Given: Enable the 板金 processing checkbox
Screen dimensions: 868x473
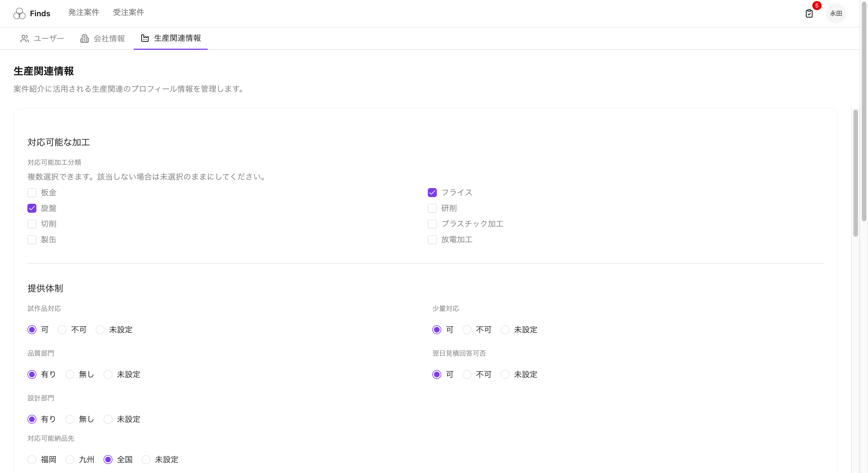Looking at the screenshot, I should [x=32, y=193].
